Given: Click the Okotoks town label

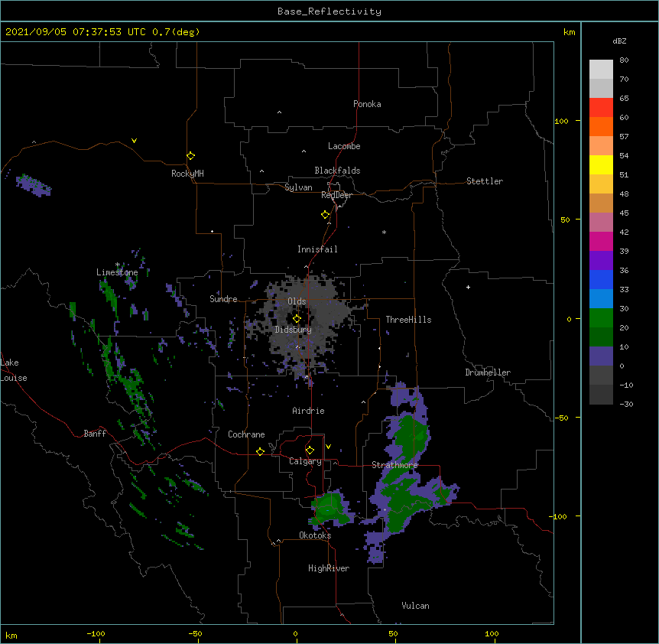Looking at the screenshot, I should pyautogui.click(x=315, y=535).
